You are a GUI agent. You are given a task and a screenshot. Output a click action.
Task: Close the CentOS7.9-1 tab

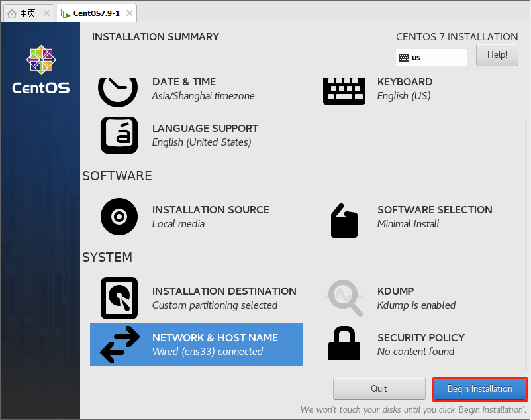tap(129, 13)
